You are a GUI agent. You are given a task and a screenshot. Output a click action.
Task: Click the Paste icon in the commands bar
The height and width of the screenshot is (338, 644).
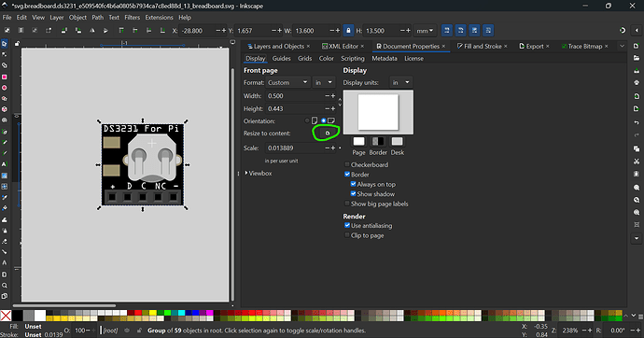click(637, 174)
